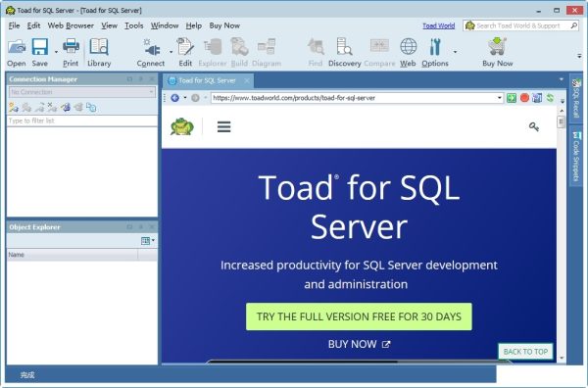Click the disconnect icon with X in Connection Manager
This screenshot has height=388, width=588.
pyautogui.click(x=52, y=108)
